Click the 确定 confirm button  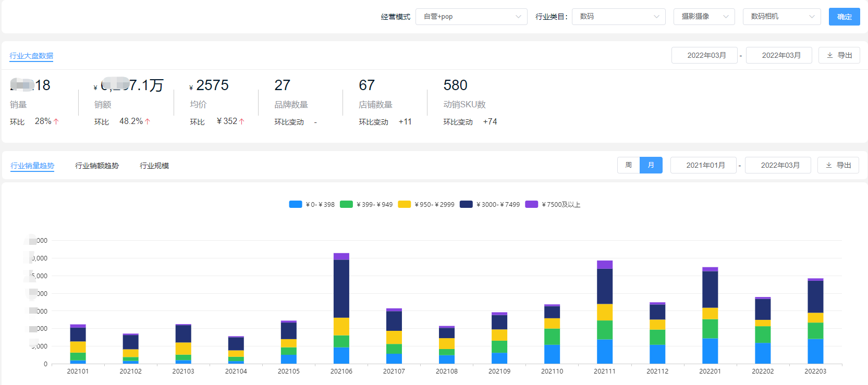(x=845, y=17)
